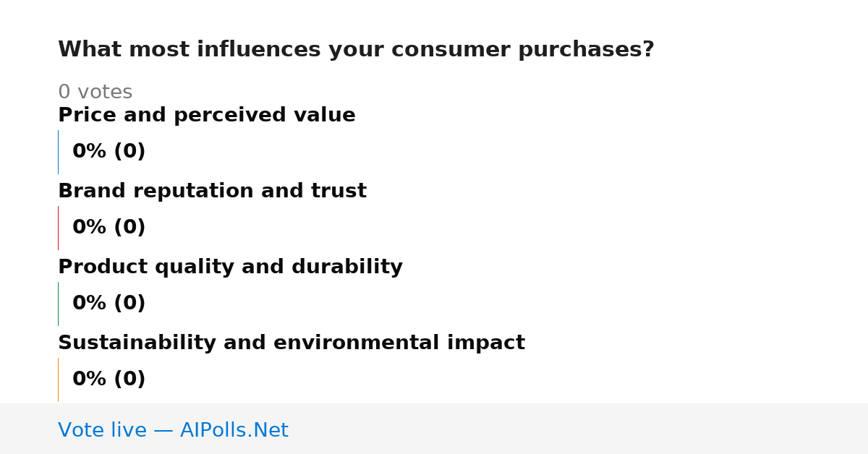
Task: Click the word 'durability' in third option
Action: click(x=347, y=267)
